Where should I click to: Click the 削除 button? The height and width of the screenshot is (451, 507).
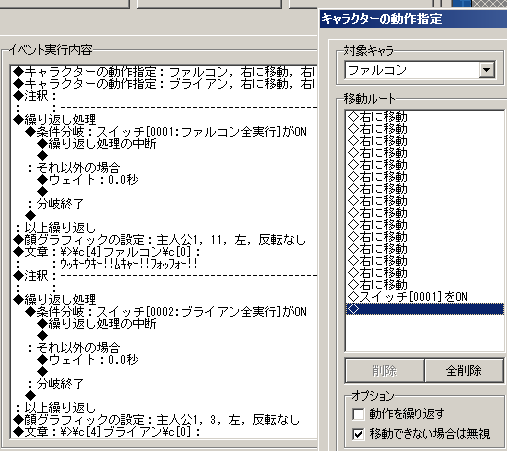[x=385, y=371]
